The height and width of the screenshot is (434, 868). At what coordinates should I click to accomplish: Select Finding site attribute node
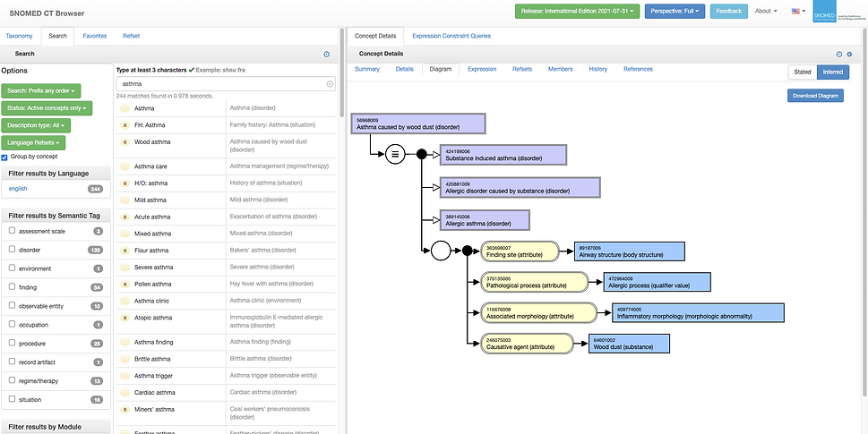pyautogui.click(x=520, y=251)
